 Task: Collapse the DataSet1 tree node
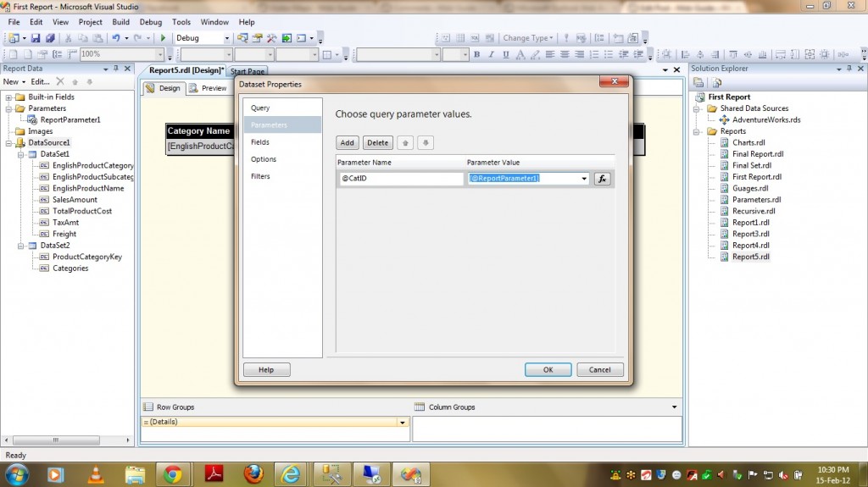pyautogui.click(x=21, y=154)
